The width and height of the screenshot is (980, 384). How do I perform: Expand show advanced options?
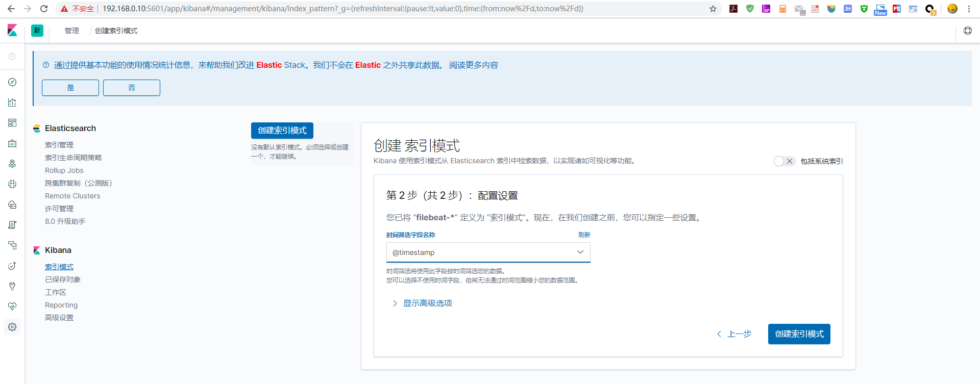tap(422, 303)
